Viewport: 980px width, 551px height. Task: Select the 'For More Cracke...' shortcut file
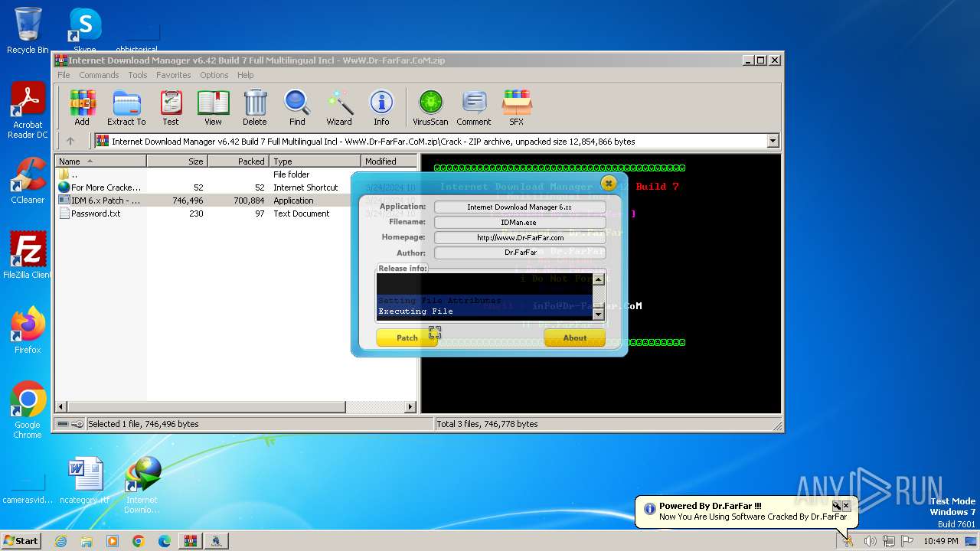pos(236,187)
